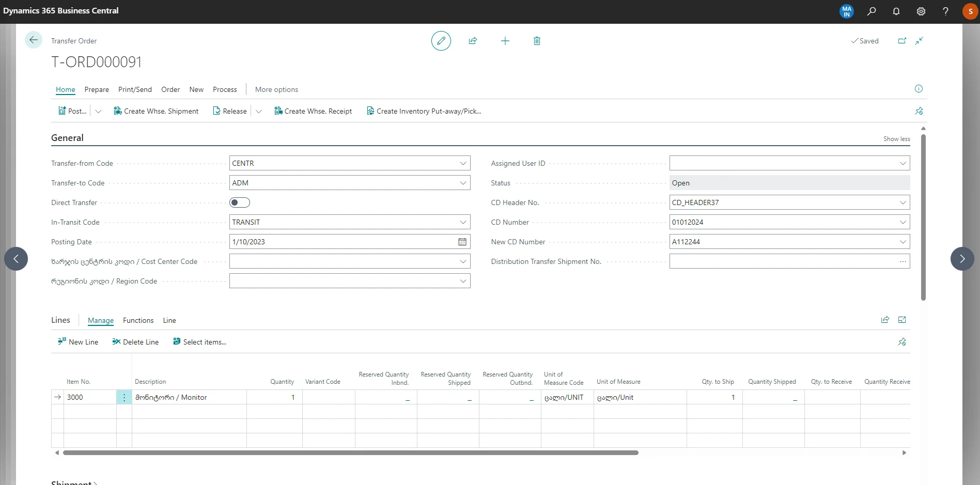
Task: Open the settings gear icon
Action: pyautogui.click(x=921, y=11)
